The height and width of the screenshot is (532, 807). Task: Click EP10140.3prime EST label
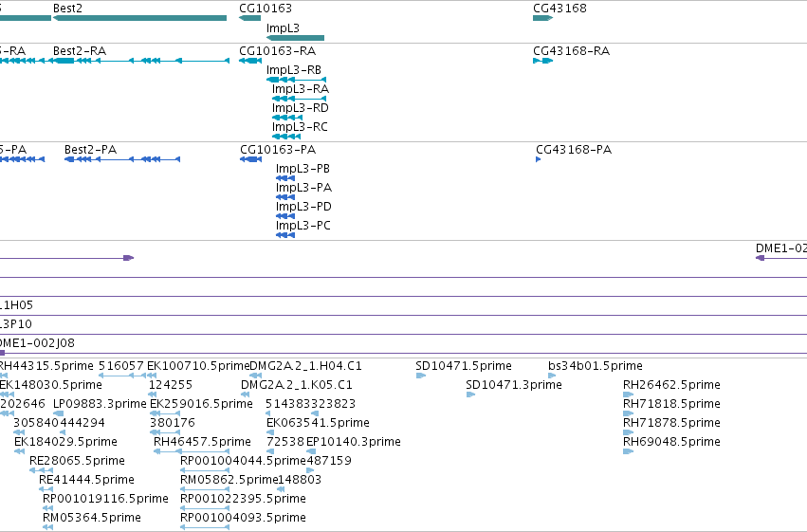coord(354,442)
